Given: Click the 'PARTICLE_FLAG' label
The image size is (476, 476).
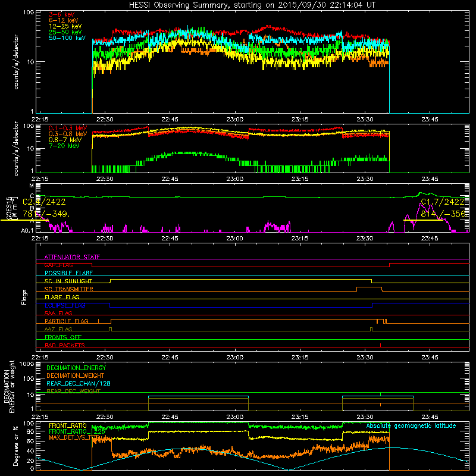Looking at the screenshot, I should coord(67,321).
